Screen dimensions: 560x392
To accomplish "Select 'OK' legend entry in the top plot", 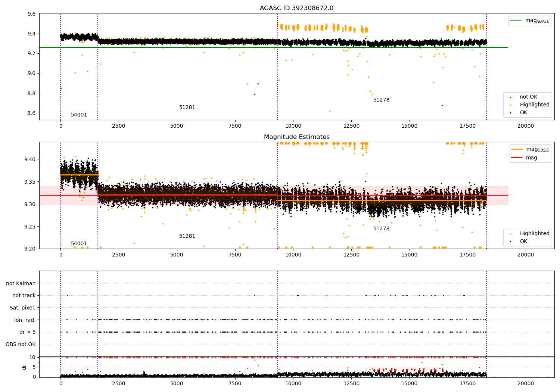I will [x=523, y=113].
